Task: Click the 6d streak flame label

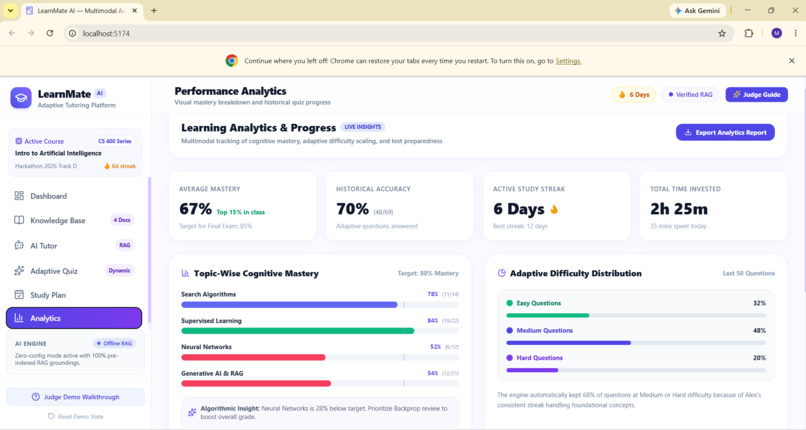Action: click(120, 166)
